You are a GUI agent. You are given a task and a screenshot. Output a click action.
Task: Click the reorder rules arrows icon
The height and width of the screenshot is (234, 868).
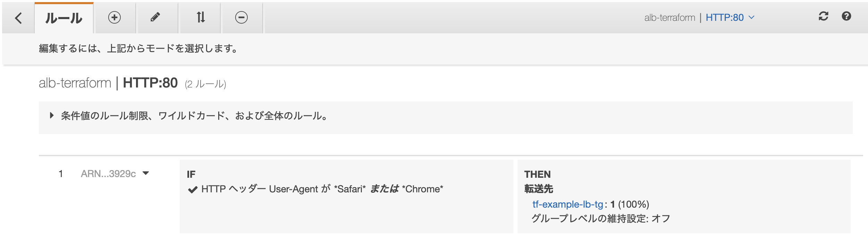coord(201,17)
